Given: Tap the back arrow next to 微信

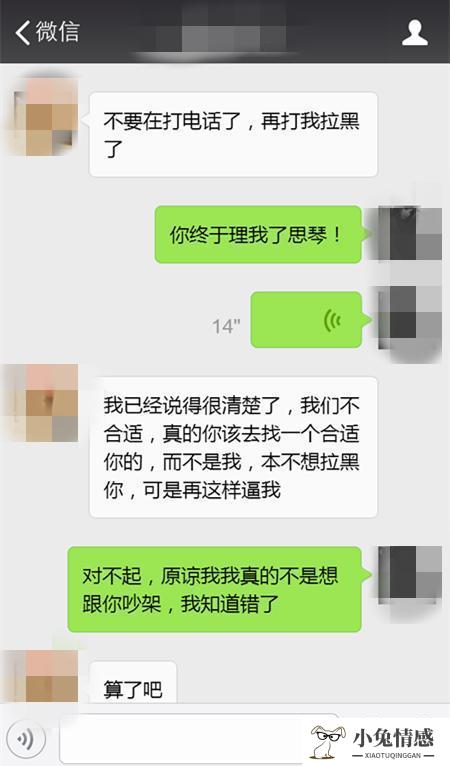Looking at the screenshot, I should (22, 33).
